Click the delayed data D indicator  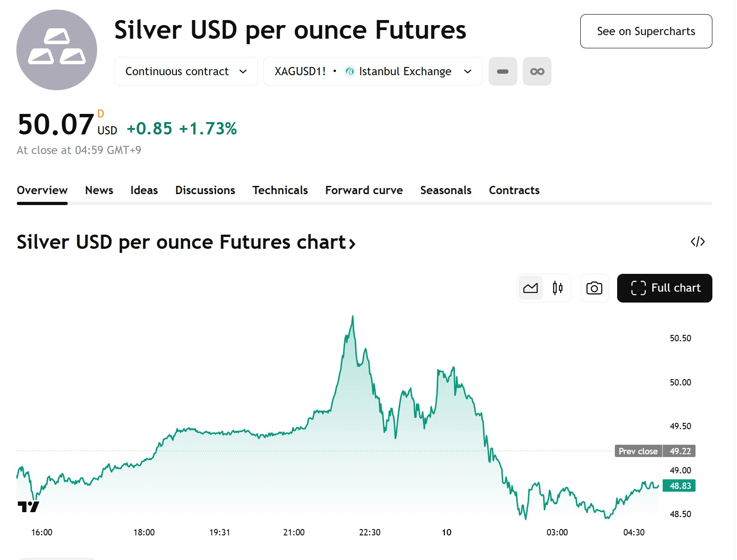(101, 113)
